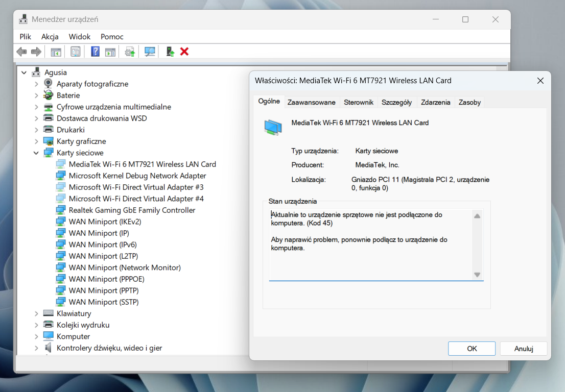Click the device status scroll-up arrow
Viewport: 565px width, 392px height.
477,216
